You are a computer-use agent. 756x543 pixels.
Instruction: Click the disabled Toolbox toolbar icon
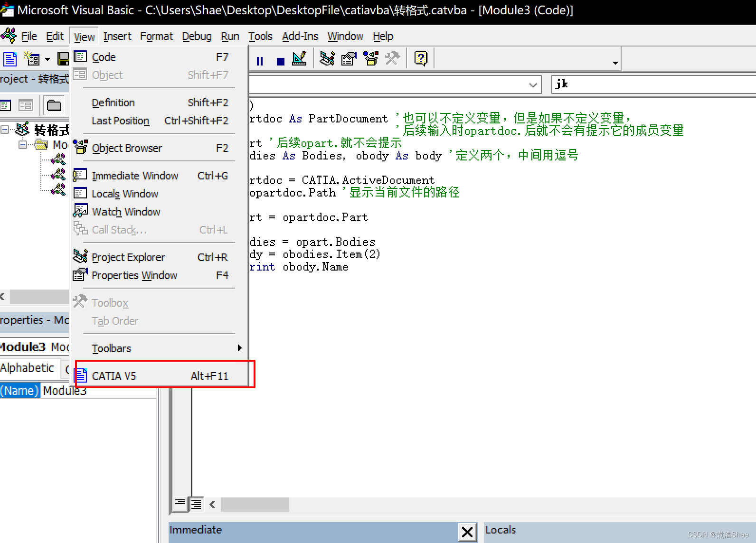(x=392, y=59)
